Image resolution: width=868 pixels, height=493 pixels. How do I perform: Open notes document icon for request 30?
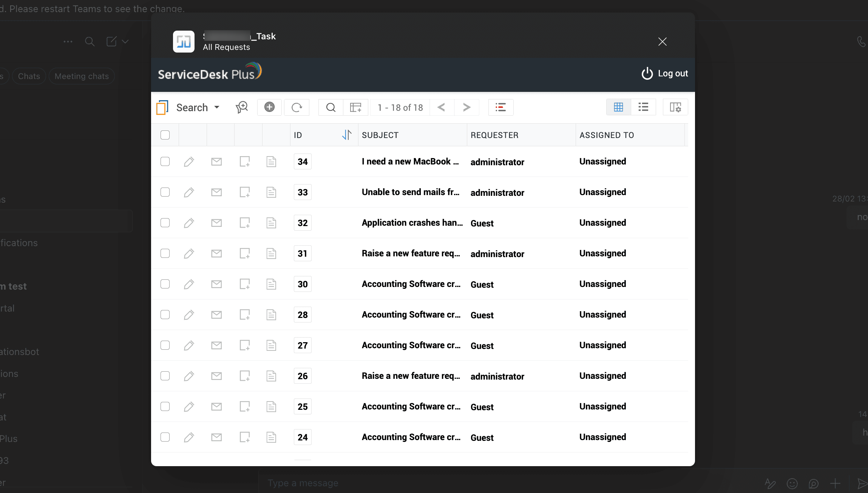coord(271,284)
